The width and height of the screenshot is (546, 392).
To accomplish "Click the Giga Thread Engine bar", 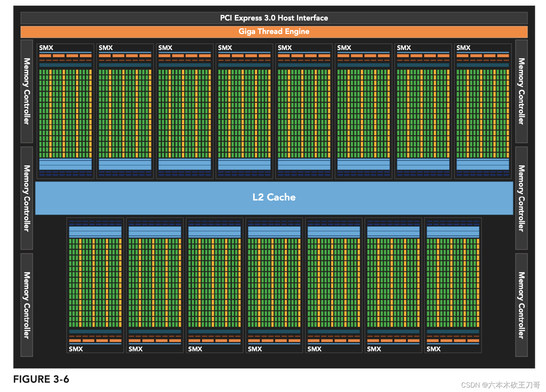I will 274,32.
